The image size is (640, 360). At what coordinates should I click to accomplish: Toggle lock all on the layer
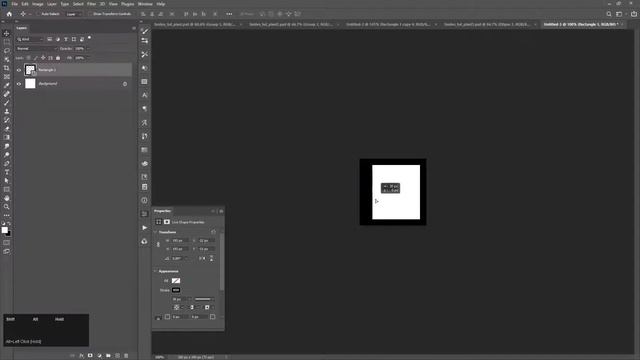click(x=58, y=58)
